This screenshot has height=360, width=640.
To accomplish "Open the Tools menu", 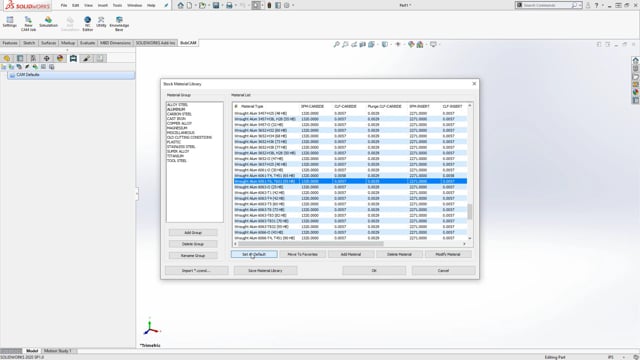I will [x=117, y=5].
